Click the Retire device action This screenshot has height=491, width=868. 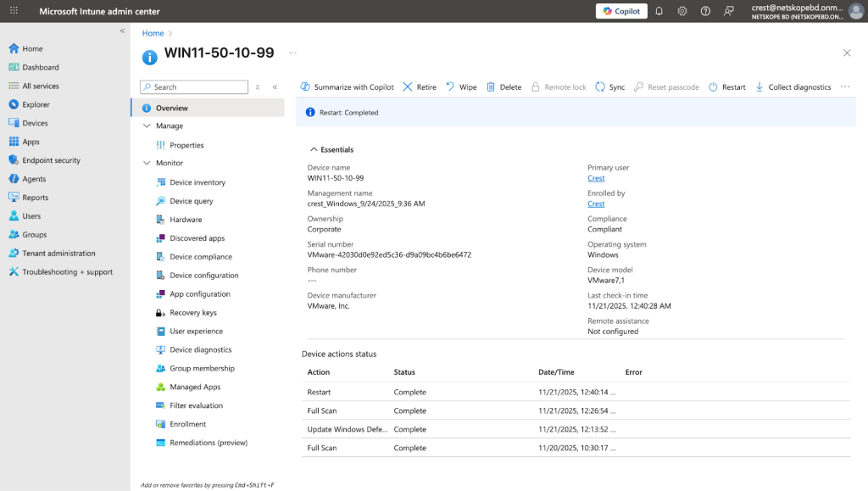420,86
